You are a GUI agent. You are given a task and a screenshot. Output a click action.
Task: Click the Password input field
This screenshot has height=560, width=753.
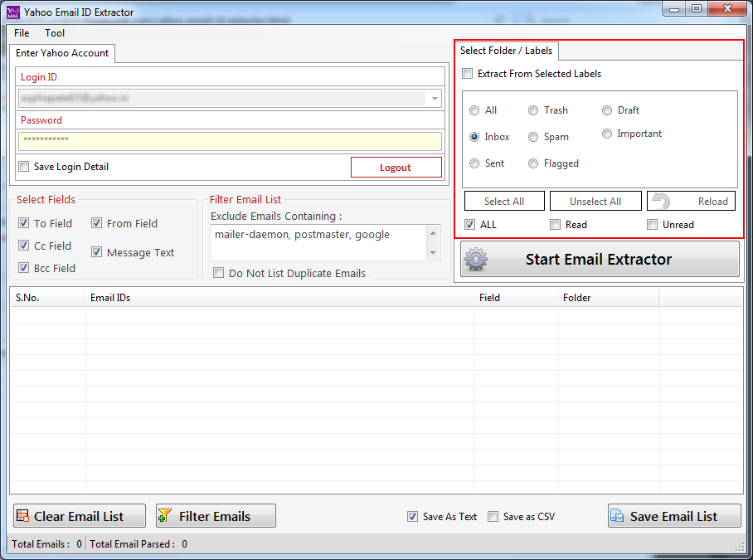click(230, 141)
